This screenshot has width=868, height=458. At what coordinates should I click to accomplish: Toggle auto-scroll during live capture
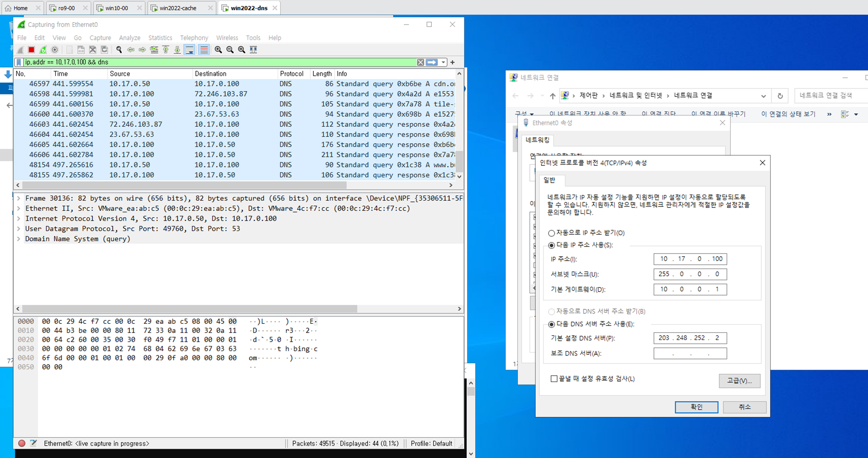190,50
